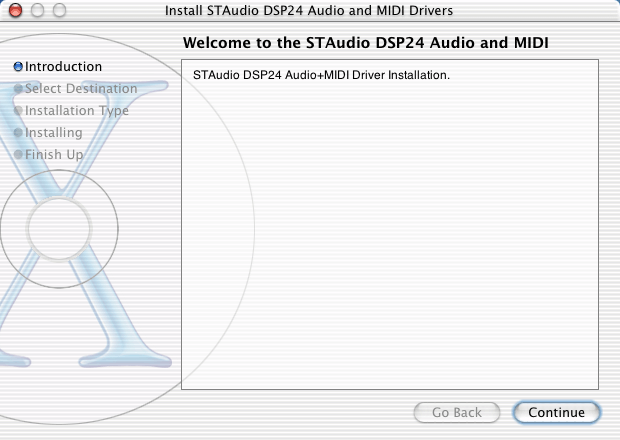Click the Installing step label
The height and width of the screenshot is (440, 620).
point(54,132)
